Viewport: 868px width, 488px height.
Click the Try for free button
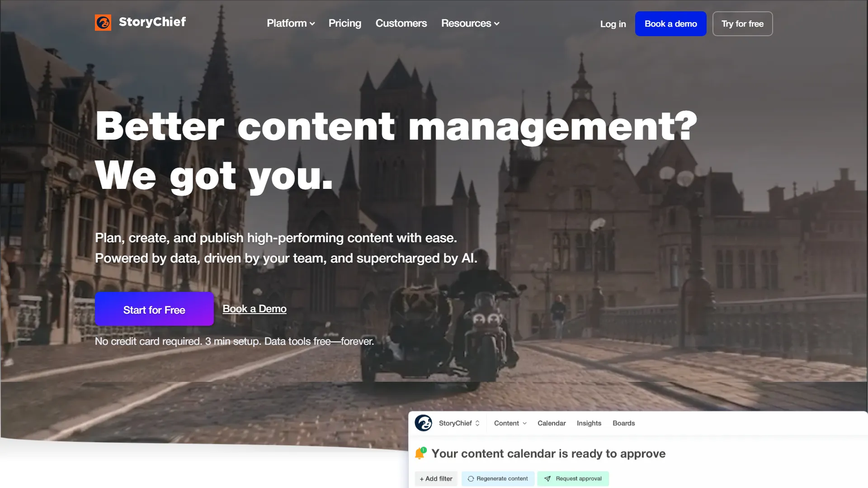coord(742,23)
